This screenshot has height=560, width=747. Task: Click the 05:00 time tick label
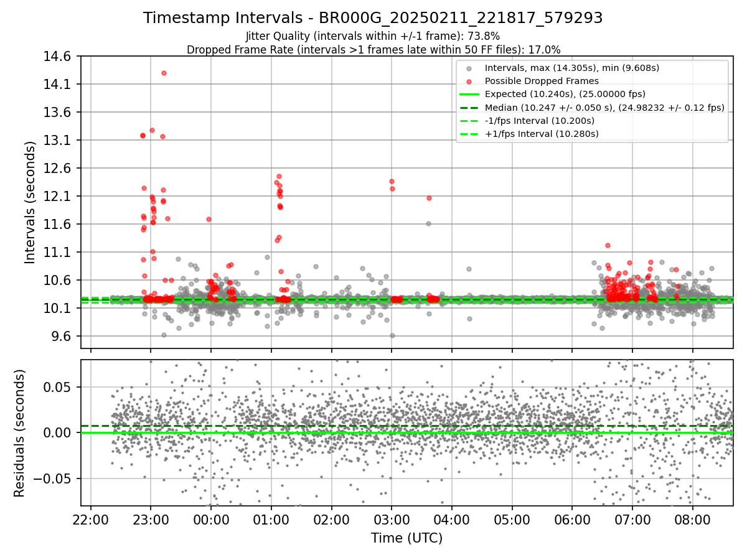[x=512, y=520]
